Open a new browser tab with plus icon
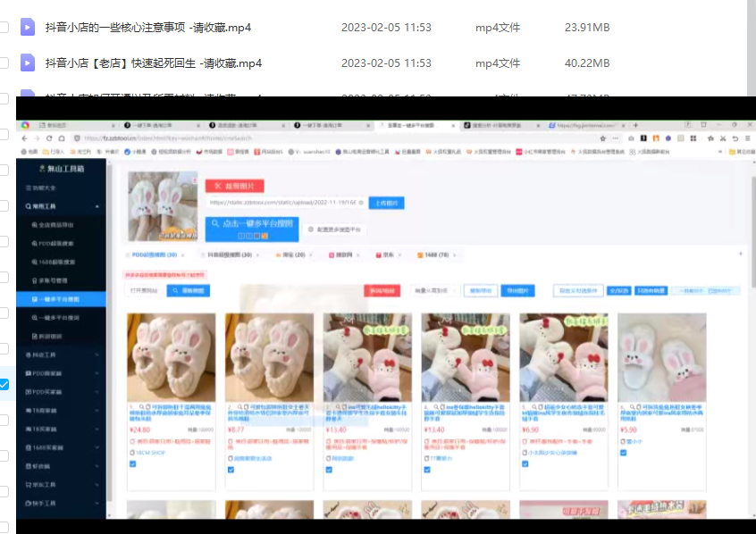 coord(634,126)
